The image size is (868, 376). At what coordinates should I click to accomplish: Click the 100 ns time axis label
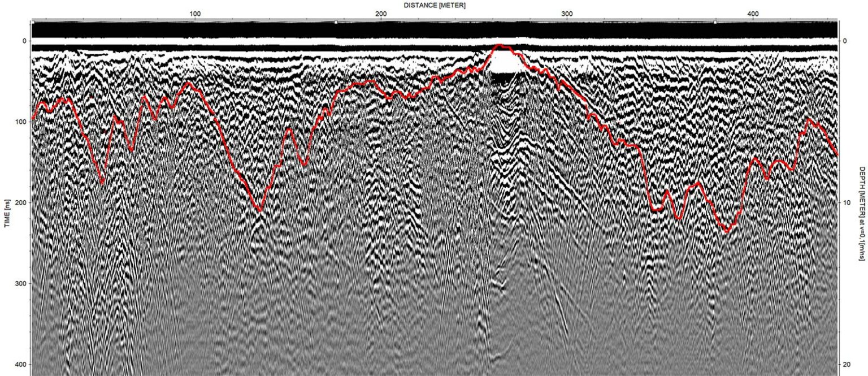coord(21,122)
